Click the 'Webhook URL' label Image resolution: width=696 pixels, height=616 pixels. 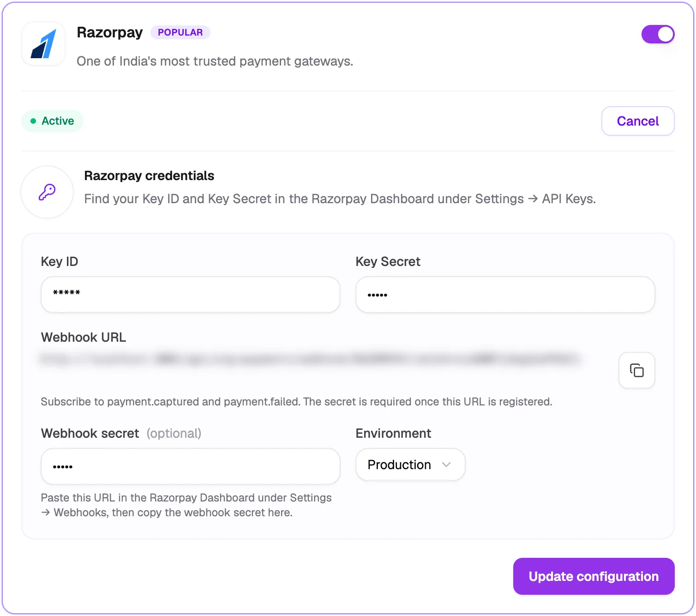pyautogui.click(x=84, y=338)
